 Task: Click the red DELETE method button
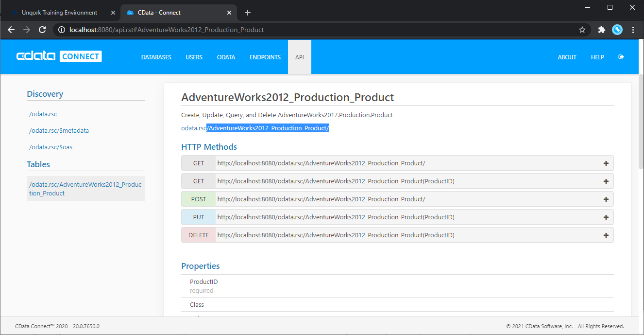coord(199,235)
